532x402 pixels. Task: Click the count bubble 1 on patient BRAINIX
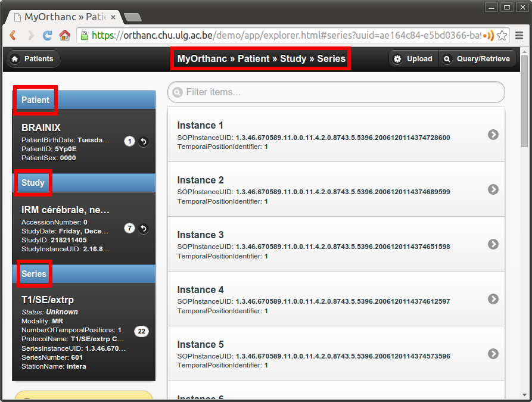point(129,141)
